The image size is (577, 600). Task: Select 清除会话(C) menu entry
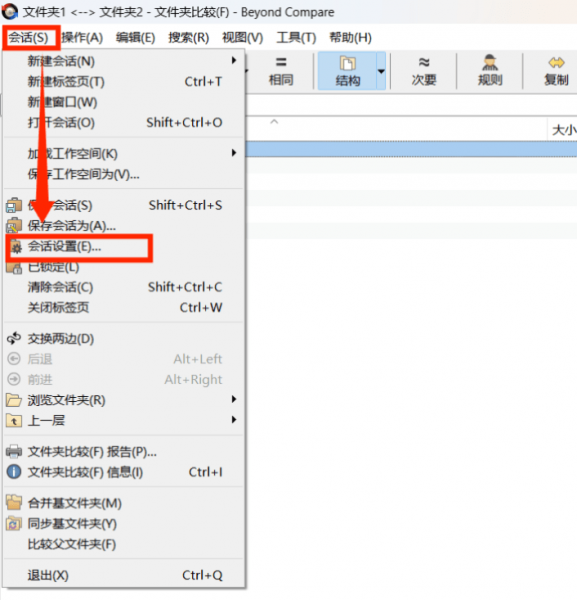point(124,287)
